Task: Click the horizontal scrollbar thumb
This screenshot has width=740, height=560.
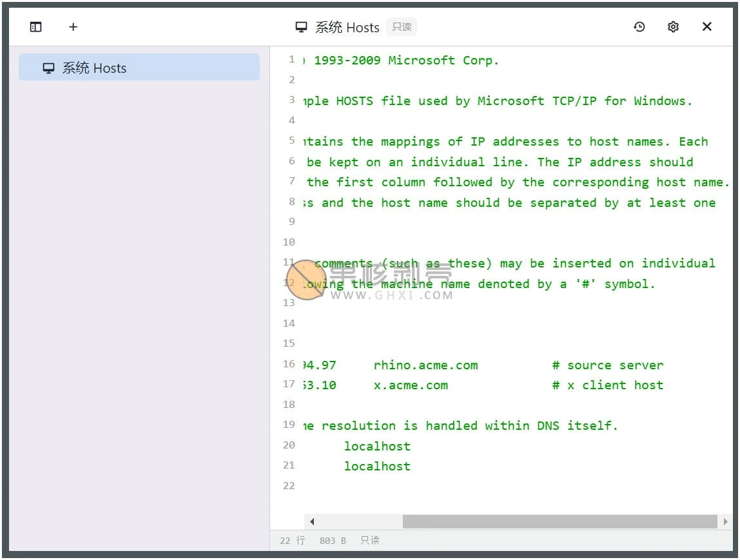Action: 560,521
